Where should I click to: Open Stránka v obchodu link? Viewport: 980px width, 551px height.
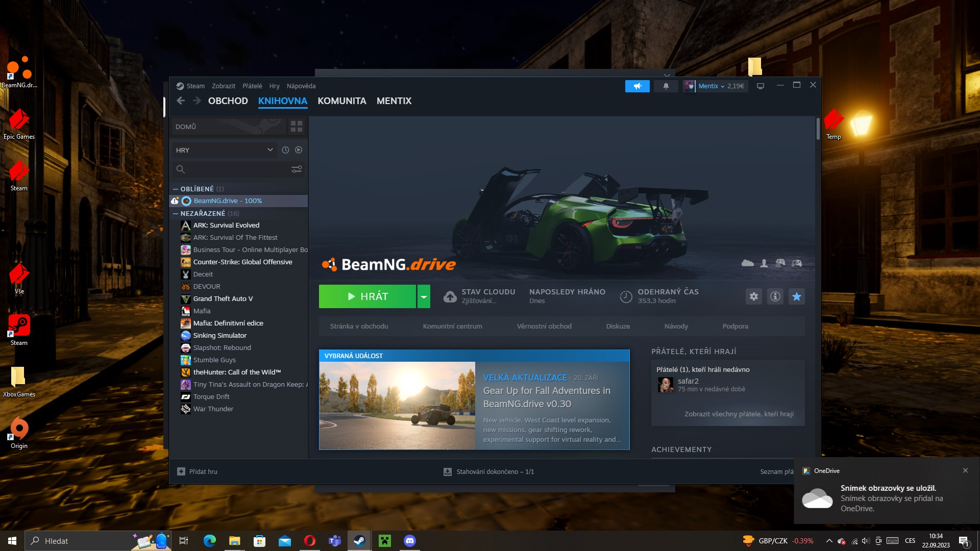click(x=359, y=326)
